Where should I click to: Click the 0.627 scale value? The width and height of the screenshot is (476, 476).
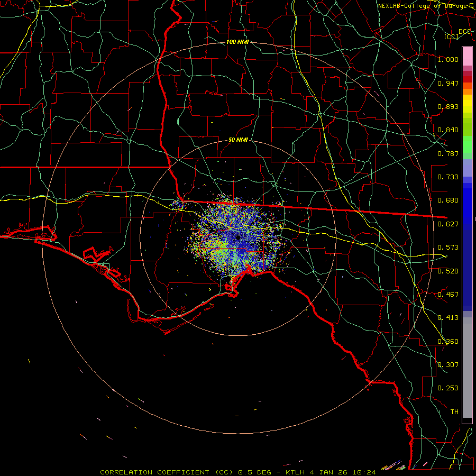(x=448, y=224)
